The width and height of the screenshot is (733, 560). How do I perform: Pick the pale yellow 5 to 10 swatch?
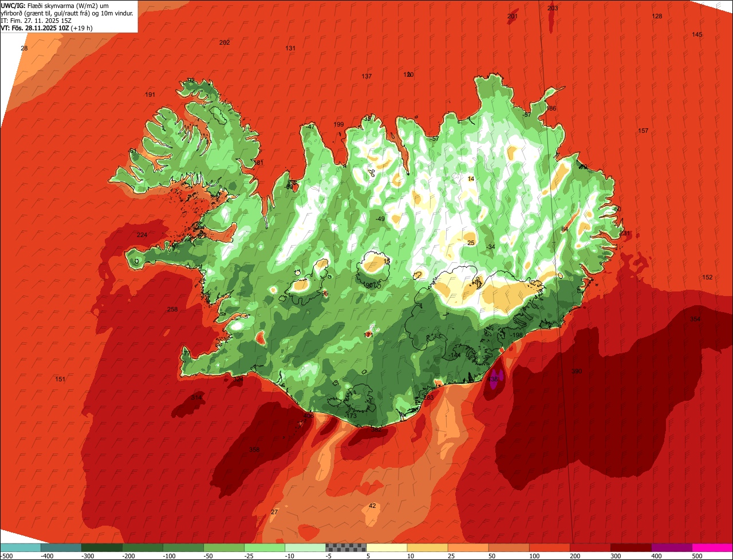387,547
